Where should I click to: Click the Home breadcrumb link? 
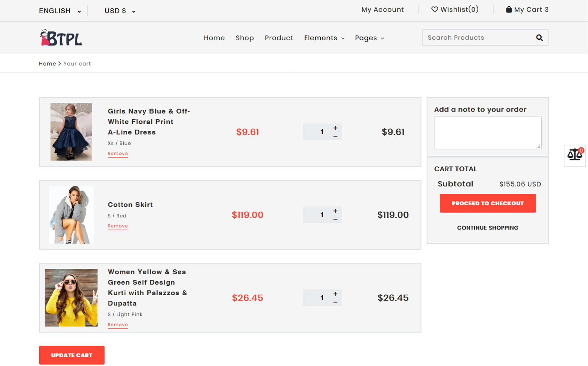coord(47,63)
